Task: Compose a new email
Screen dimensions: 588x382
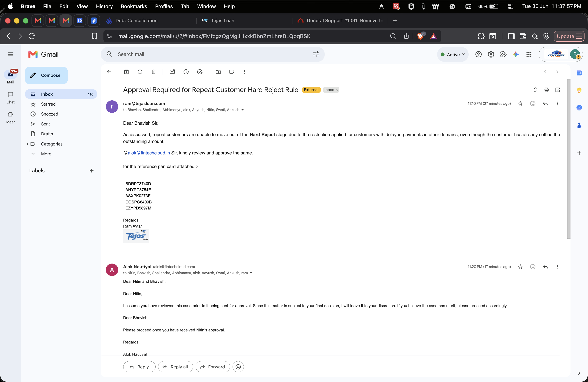Action: click(x=46, y=75)
